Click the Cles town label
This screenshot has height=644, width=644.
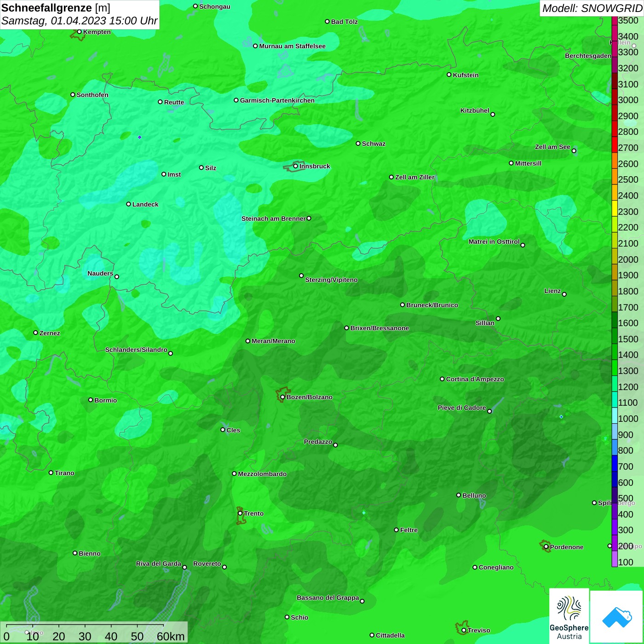233,430
